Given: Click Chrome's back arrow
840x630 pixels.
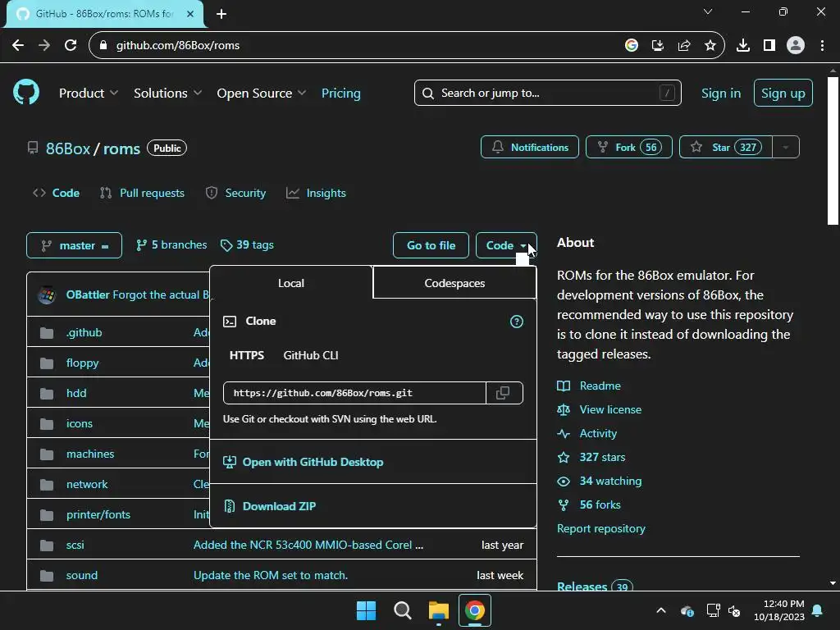Looking at the screenshot, I should tap(18, 46).
